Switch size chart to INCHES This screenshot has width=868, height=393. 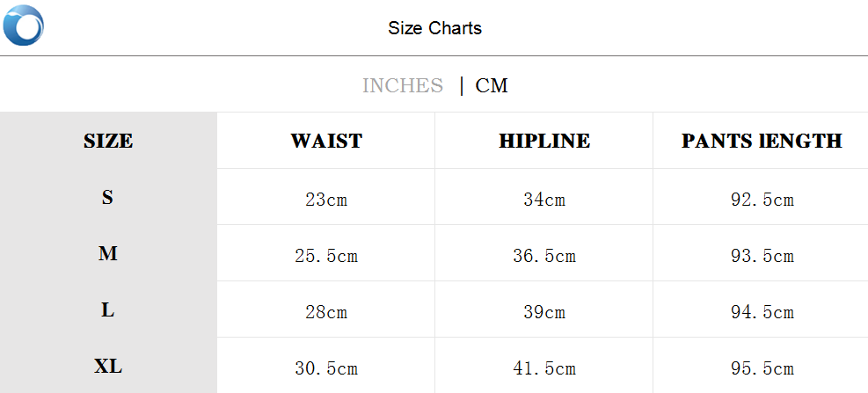(x=403, y=85)
